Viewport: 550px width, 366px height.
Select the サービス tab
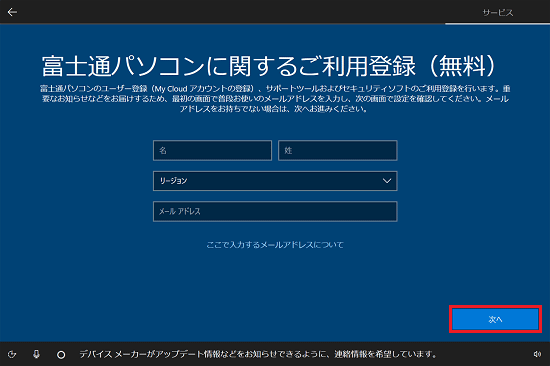click(497, 13)
